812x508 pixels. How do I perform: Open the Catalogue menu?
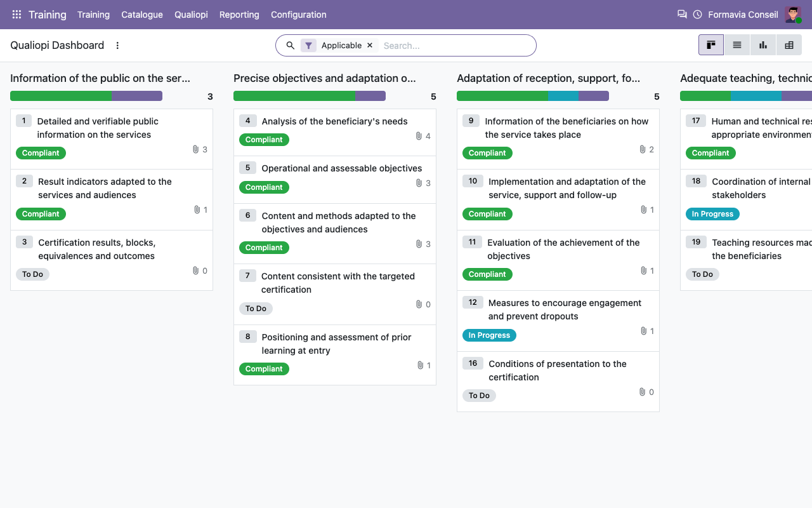click(142, 15)
